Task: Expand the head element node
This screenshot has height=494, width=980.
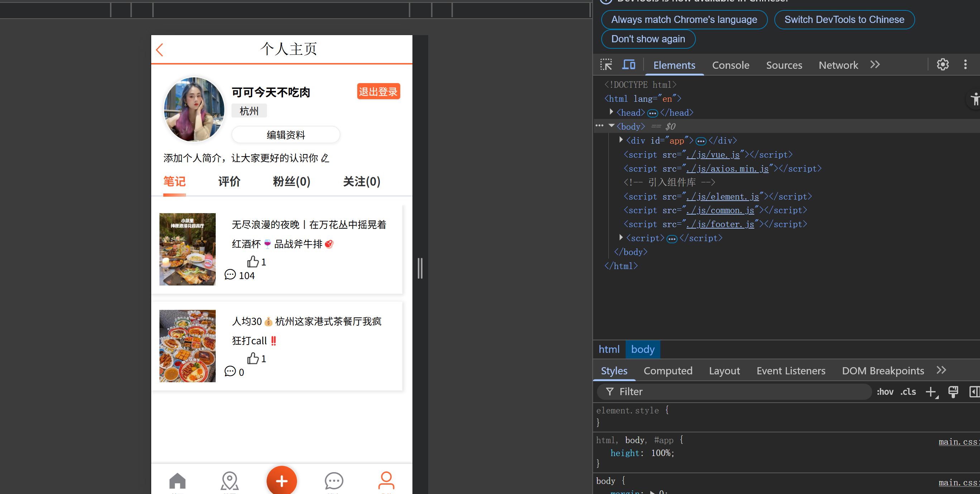Action: pyautogui.click(x=611, y=112)
